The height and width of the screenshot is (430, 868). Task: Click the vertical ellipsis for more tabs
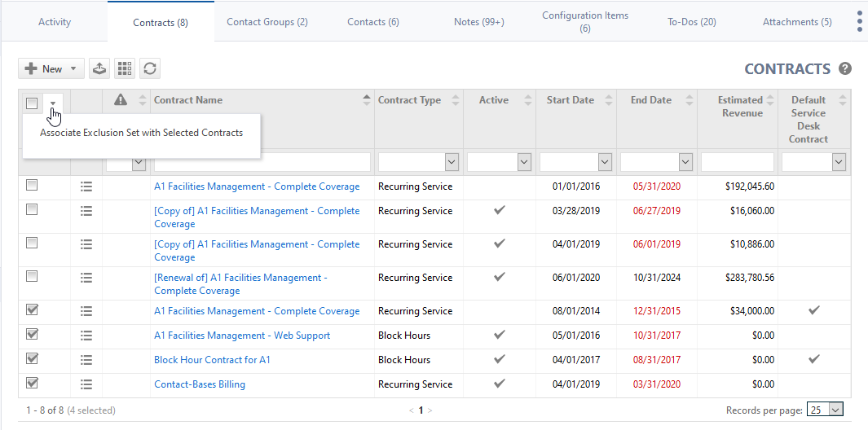pos(859,22)
